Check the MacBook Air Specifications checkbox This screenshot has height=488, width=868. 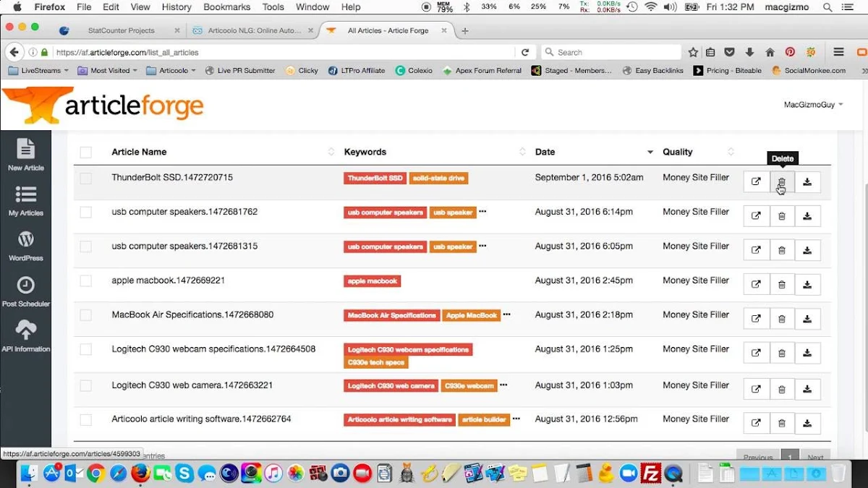tap(85, 315)
